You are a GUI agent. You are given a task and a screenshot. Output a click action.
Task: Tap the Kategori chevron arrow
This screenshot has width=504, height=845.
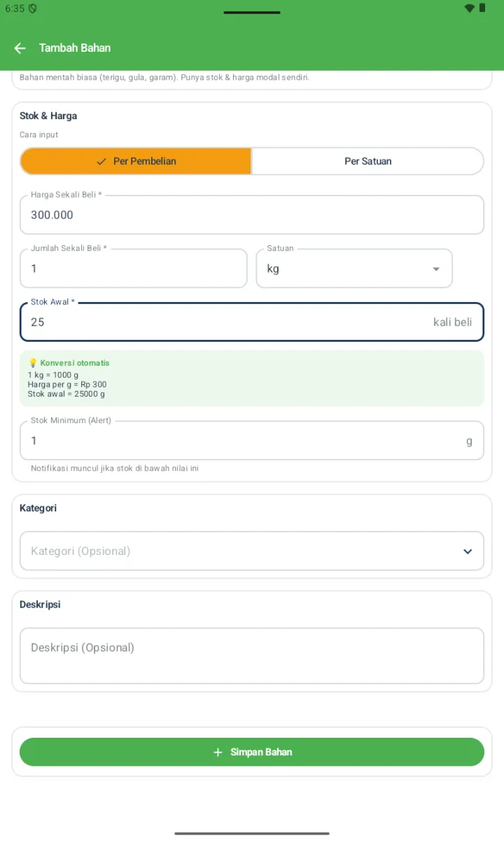(468, 551)
